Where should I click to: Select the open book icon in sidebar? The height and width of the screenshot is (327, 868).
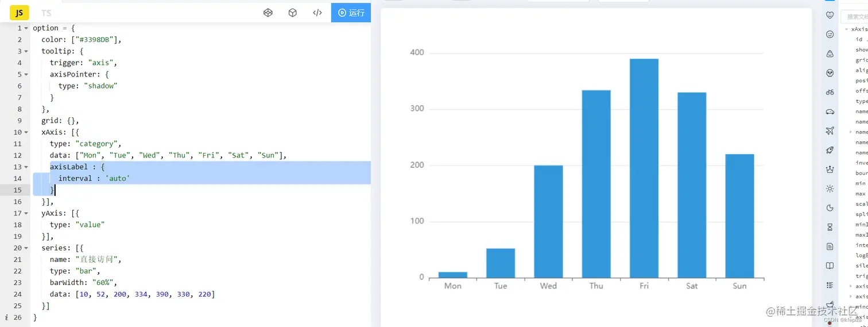[x=830, y=266]
